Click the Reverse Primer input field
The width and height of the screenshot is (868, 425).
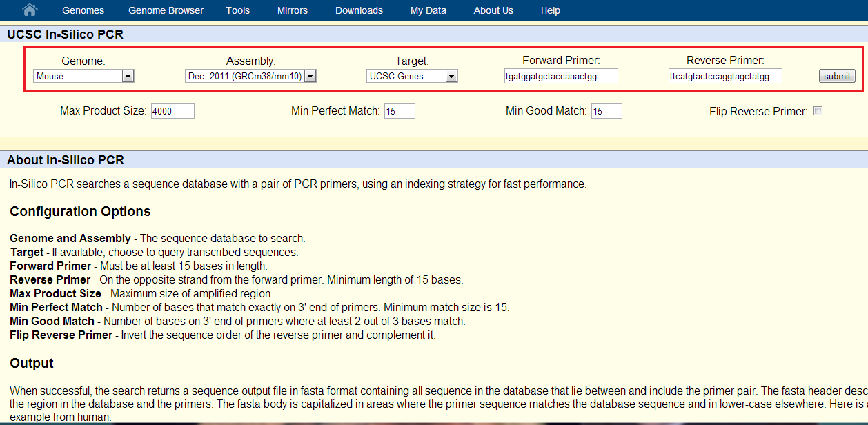724,77
